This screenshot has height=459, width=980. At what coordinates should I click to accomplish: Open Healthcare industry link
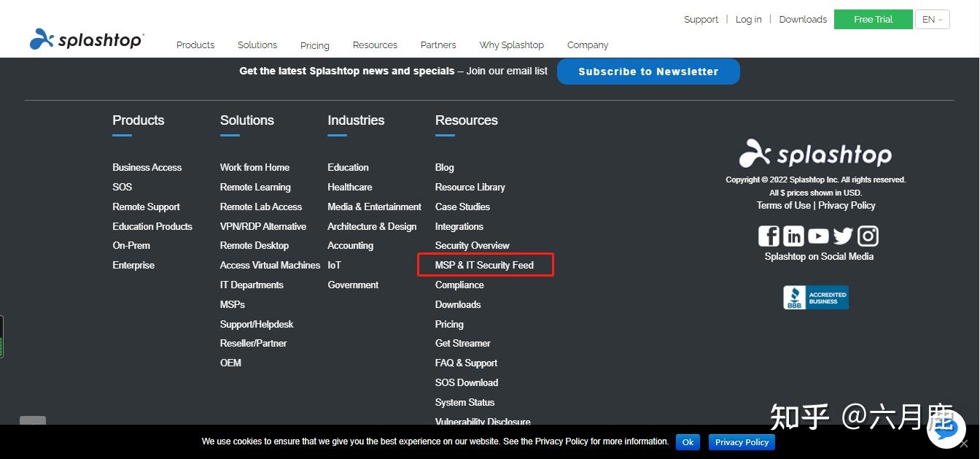tap(350, 187)
